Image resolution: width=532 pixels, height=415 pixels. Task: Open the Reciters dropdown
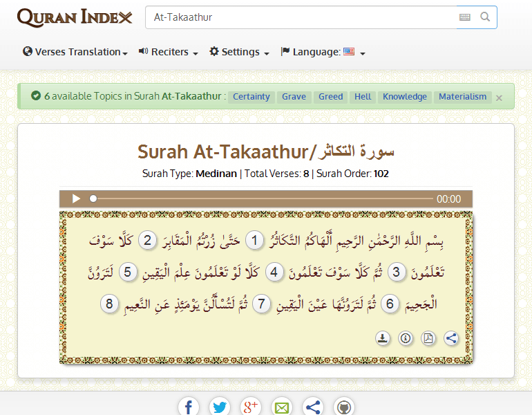[169, 52]
